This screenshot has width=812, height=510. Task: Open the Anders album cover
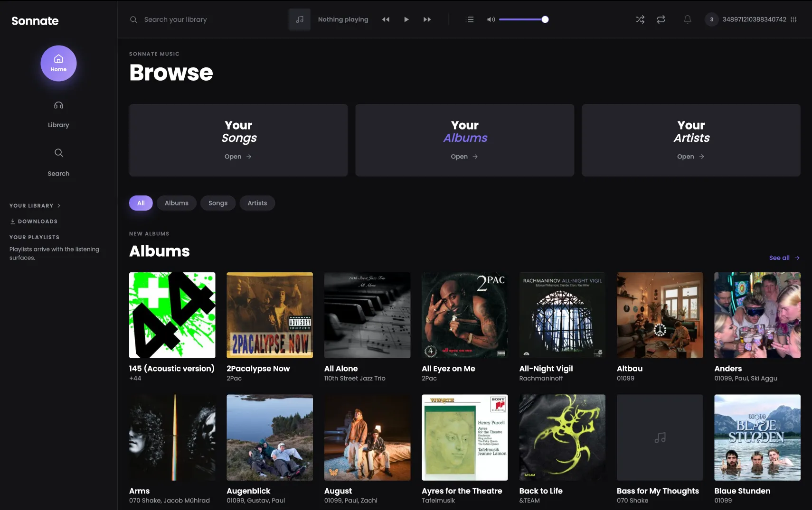[x=757, y=315]
